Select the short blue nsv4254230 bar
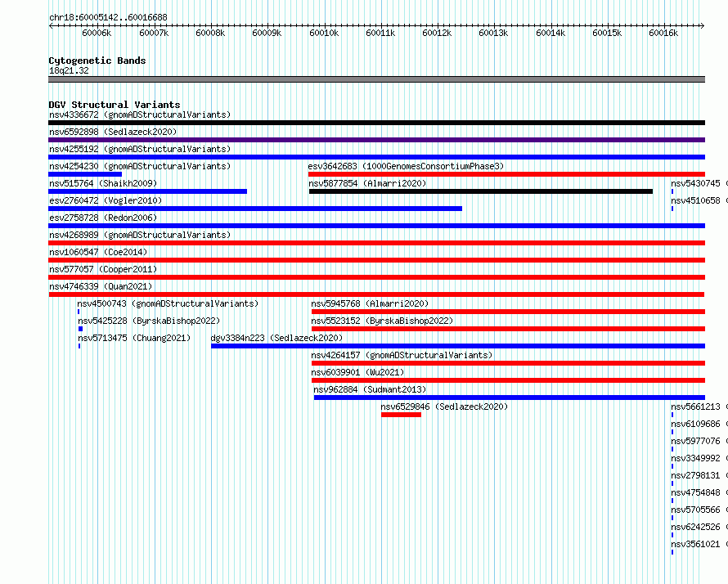The width and height of the screenshot is (728, 584). point(85,174)
